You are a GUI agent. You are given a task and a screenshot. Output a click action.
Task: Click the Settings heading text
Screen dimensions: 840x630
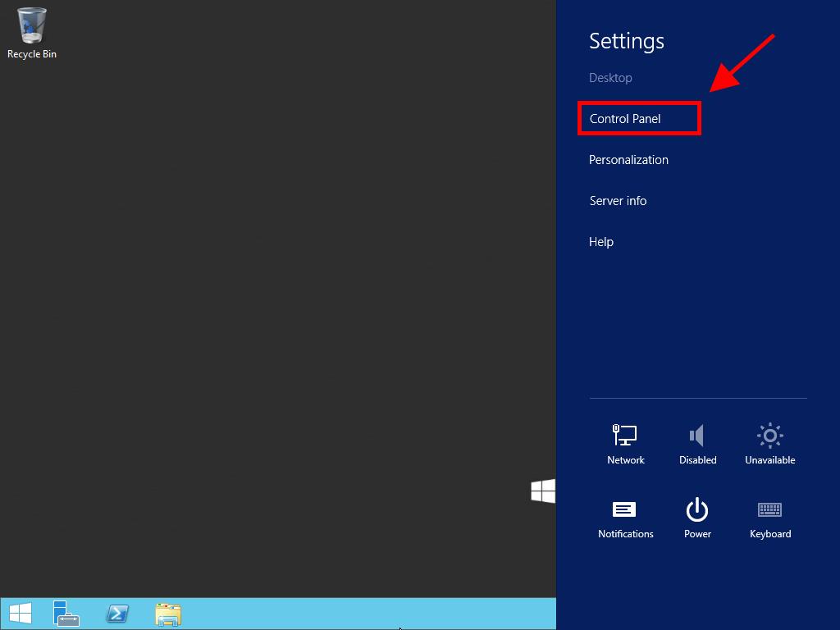(626, 41)
